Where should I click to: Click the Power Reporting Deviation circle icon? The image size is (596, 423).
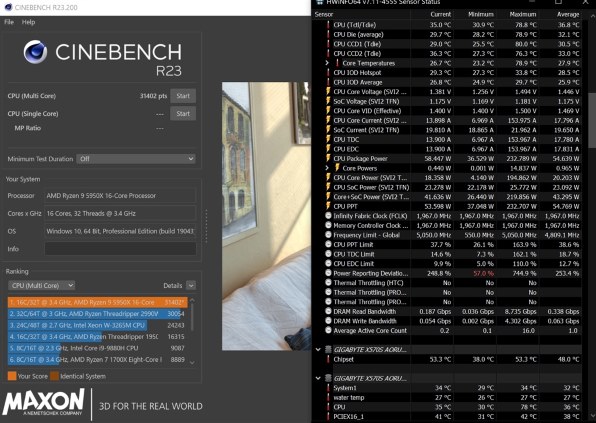point(328,273)
